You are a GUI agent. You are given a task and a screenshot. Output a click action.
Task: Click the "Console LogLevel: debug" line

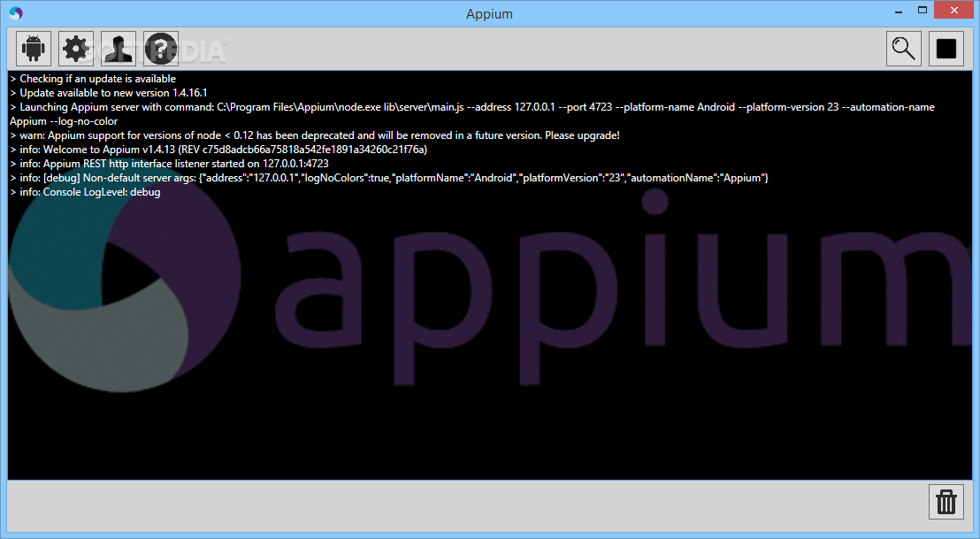86,192
